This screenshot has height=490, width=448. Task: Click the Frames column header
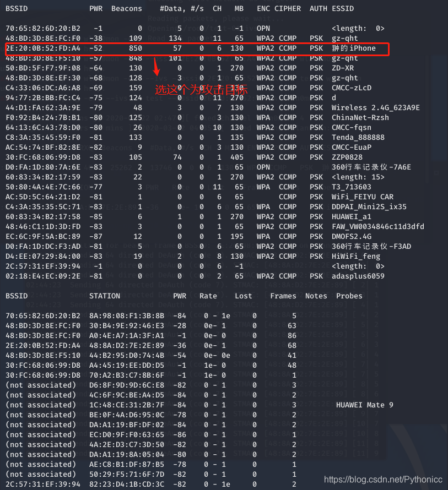coord(283,296)
